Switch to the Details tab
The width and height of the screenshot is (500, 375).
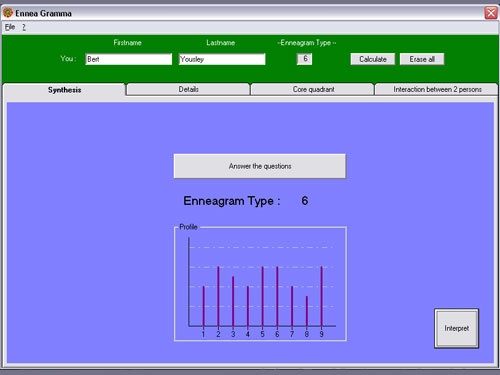click(189, 89)
